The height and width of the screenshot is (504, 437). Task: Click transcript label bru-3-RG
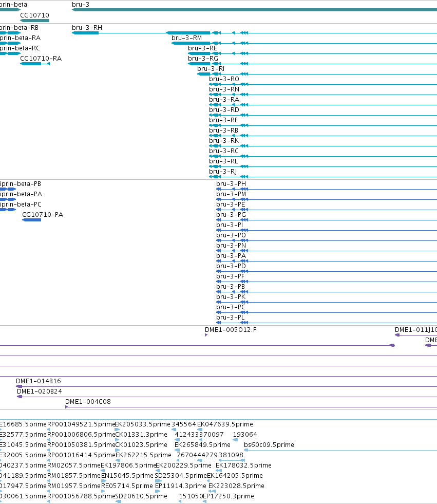[x=203, y=59]
